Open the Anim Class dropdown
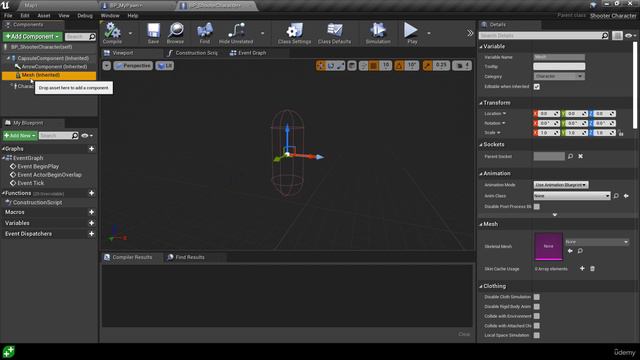 click(572, 196)
